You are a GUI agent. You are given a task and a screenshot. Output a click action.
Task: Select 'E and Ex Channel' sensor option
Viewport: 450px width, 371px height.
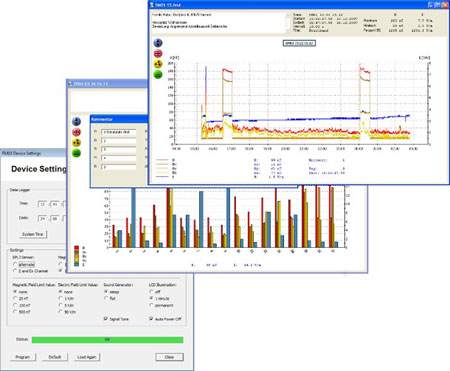15,271
